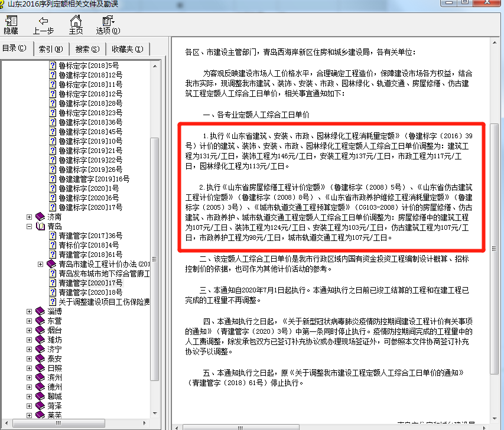Click the book icon next to 烟台
This screenshot has height=430, width=504.
point(40,330)
